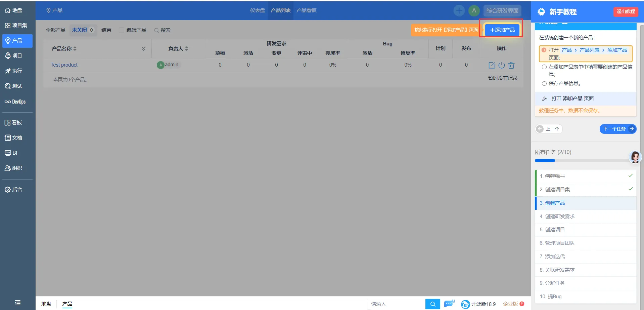Toggle the 编辑产品 checkbox

pos(122,30)
